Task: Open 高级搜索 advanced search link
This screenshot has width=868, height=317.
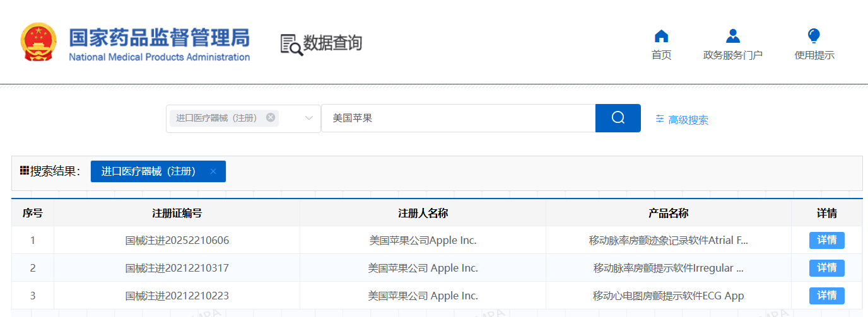Action: [x=688, y=120]
